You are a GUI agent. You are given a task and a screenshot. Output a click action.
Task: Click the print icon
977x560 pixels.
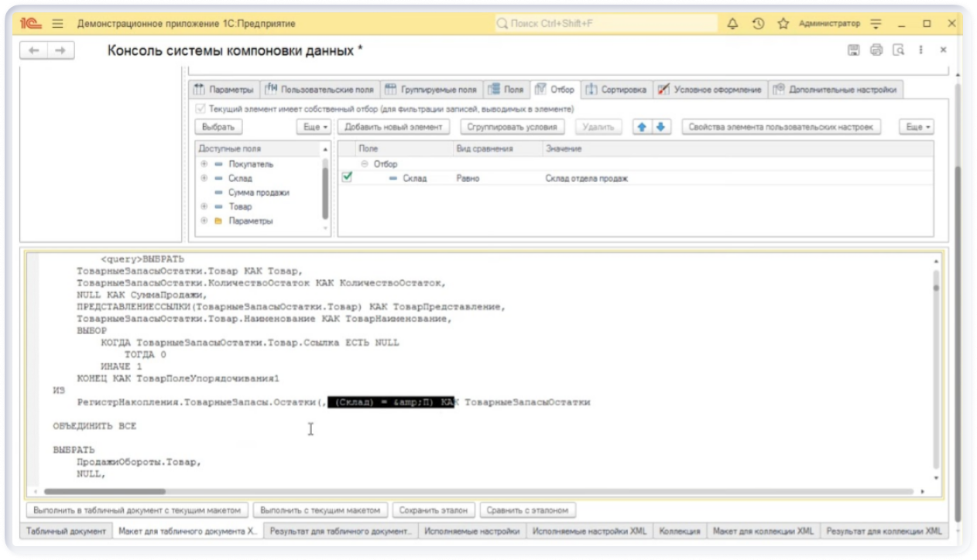[x=876, y=50]
